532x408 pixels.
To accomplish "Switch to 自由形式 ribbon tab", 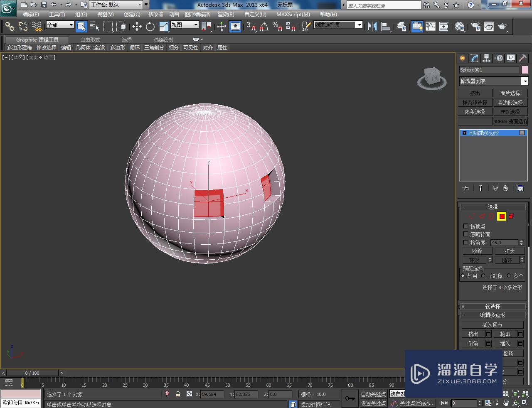I will point(90,39).
